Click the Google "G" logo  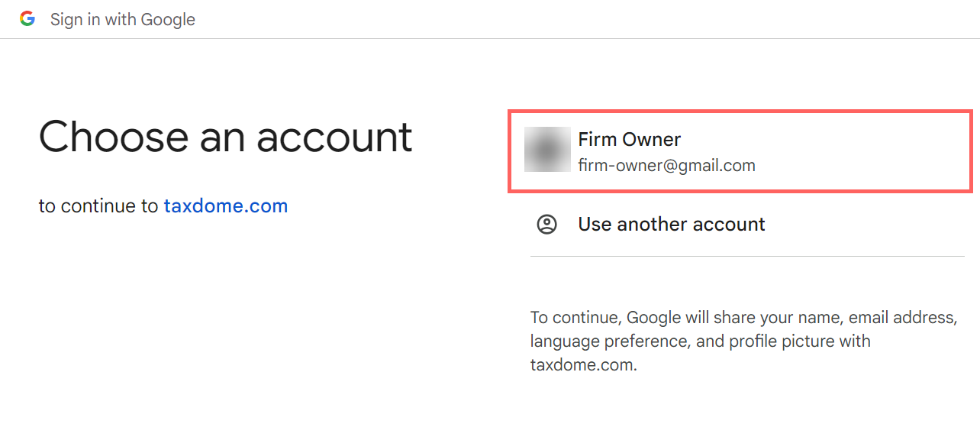tap(27, 19)
